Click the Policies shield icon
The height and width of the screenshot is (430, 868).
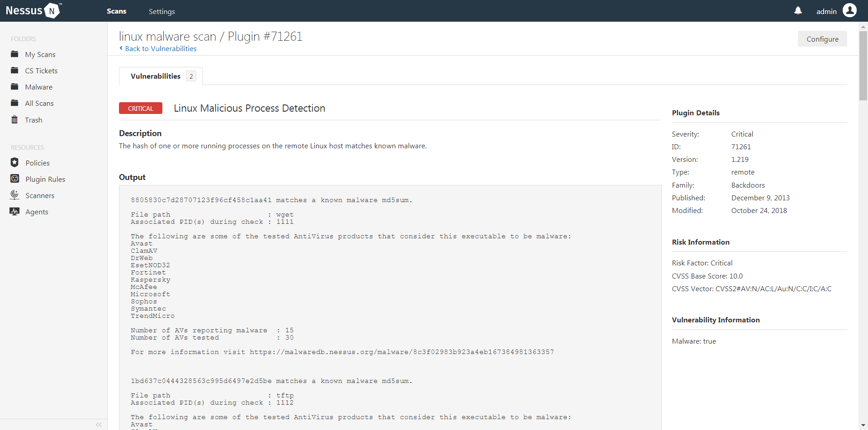14,162
